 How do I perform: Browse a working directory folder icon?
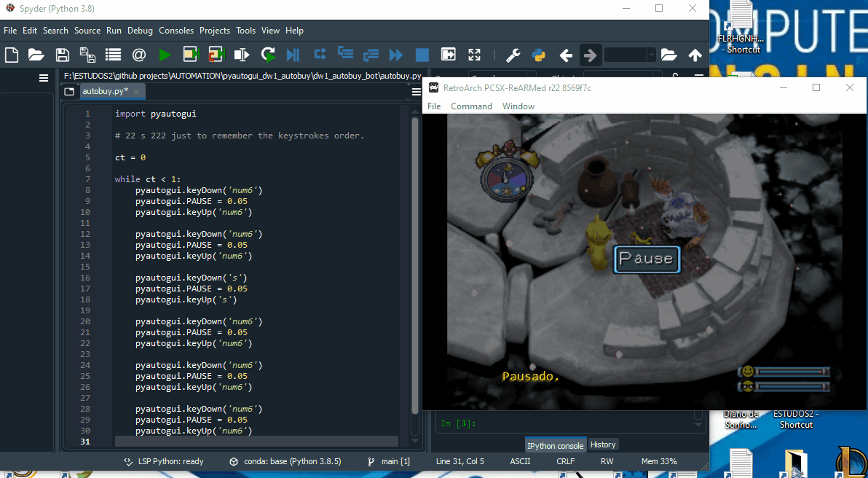668,55
